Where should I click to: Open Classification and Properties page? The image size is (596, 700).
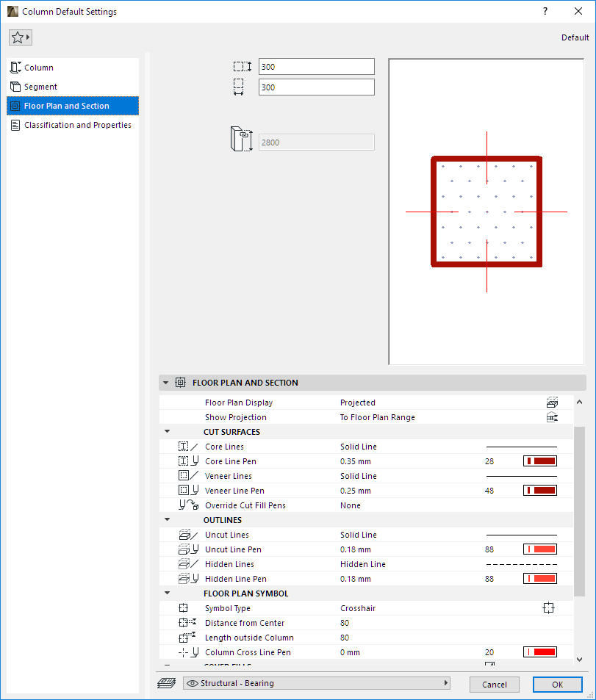[x=73, y=125]
